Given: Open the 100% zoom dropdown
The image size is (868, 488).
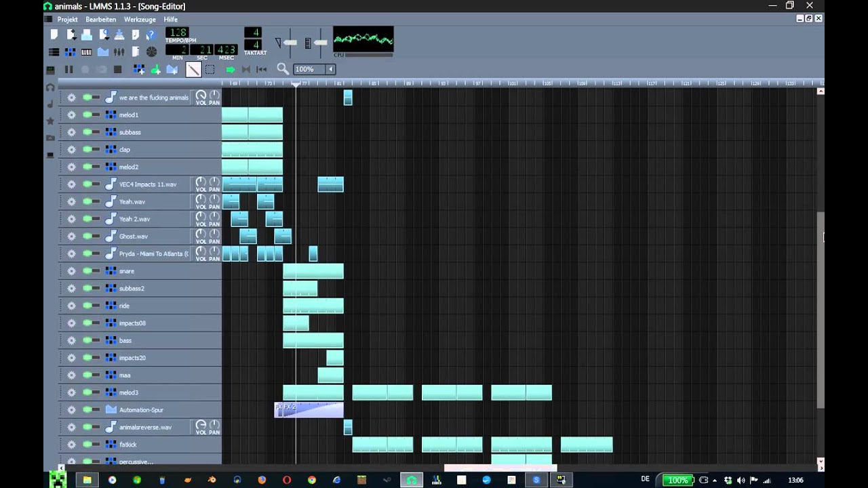Looking at the screenshot, I should coord(331,69).
